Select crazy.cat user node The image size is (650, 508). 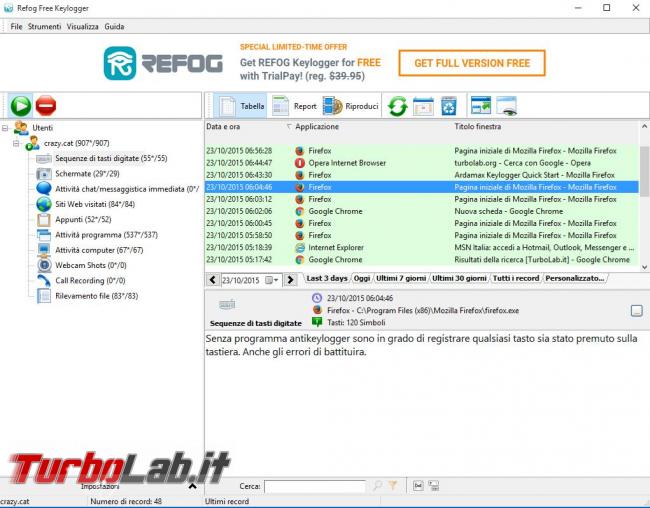76,143
